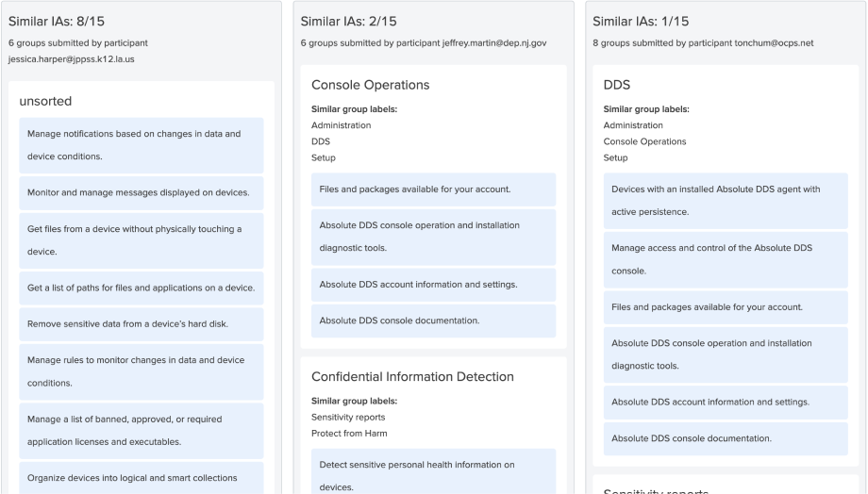Screen dimensions: 868x494
Task: Select "Devices with an installed Absolute DDS agent" card
Action: (726, 200)
